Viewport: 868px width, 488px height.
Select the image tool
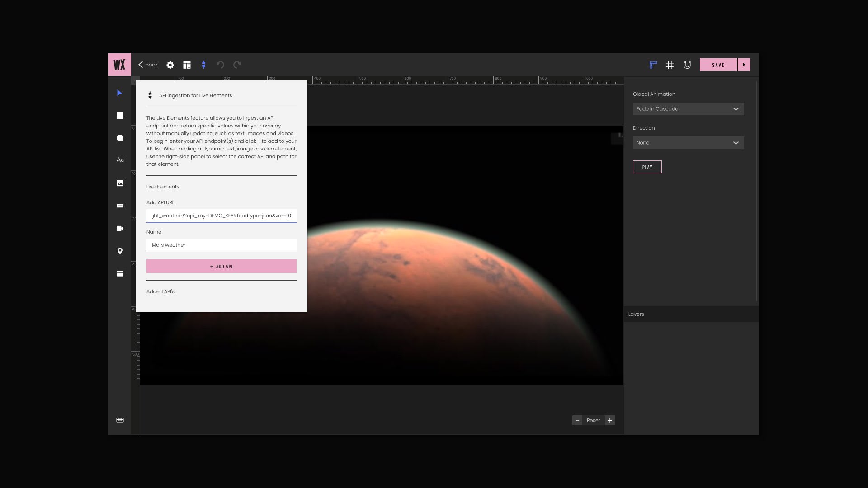[x=120, y=183]
